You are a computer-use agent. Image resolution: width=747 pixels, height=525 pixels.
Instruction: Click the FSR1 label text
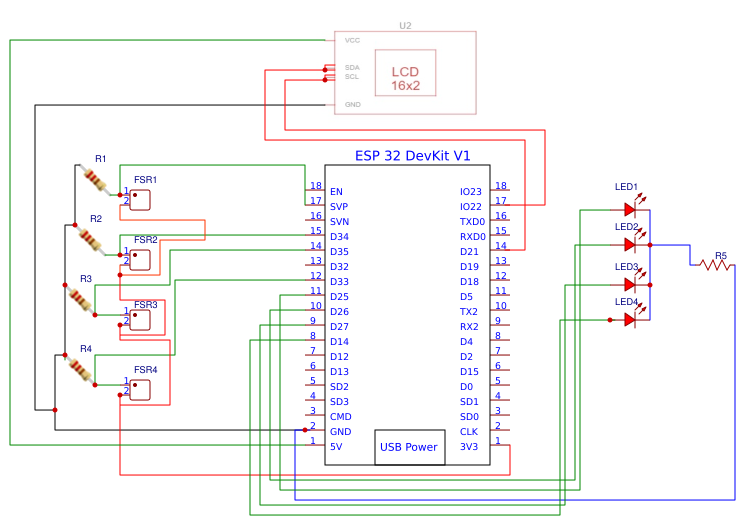pos(145,180)
